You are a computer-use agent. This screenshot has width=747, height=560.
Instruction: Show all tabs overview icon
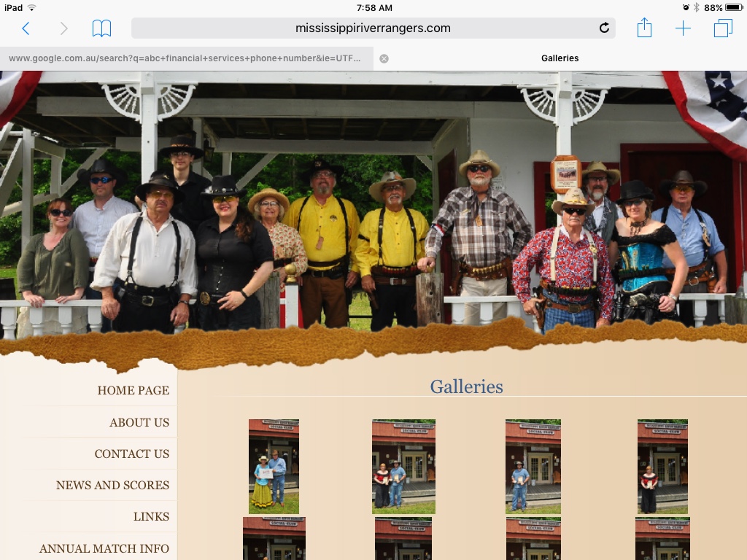723,28
